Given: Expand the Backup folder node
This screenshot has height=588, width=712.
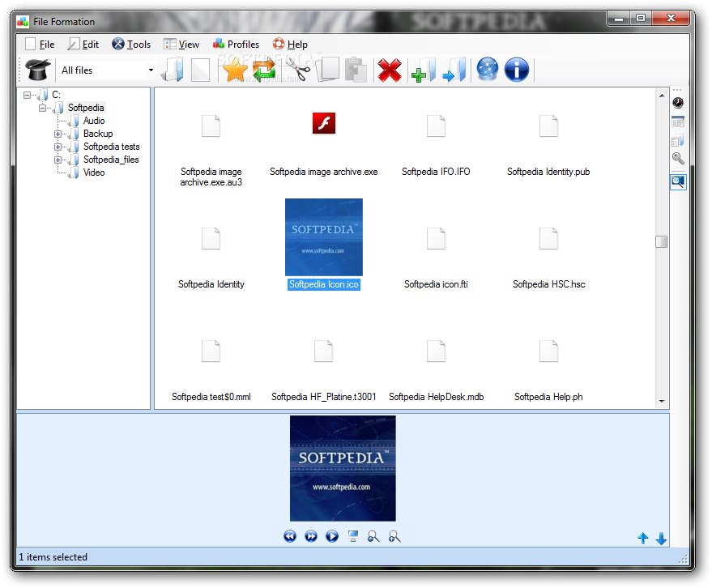Looking at the screenshot, I should (x=58, y=134).
